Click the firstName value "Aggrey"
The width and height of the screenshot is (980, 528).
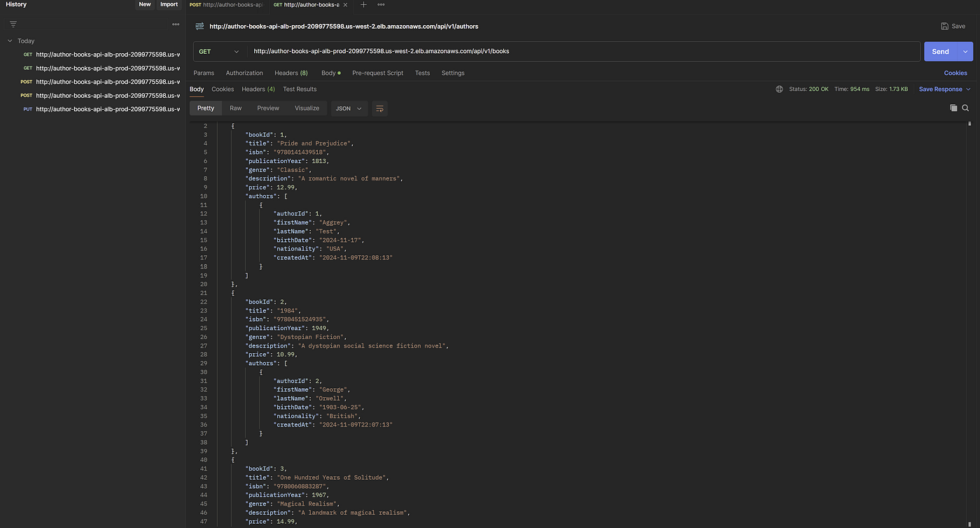point(335,222)
